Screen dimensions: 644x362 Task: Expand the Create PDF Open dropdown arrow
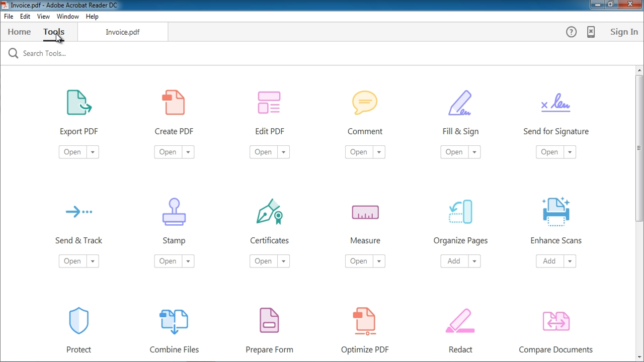(x=188, y=152)
